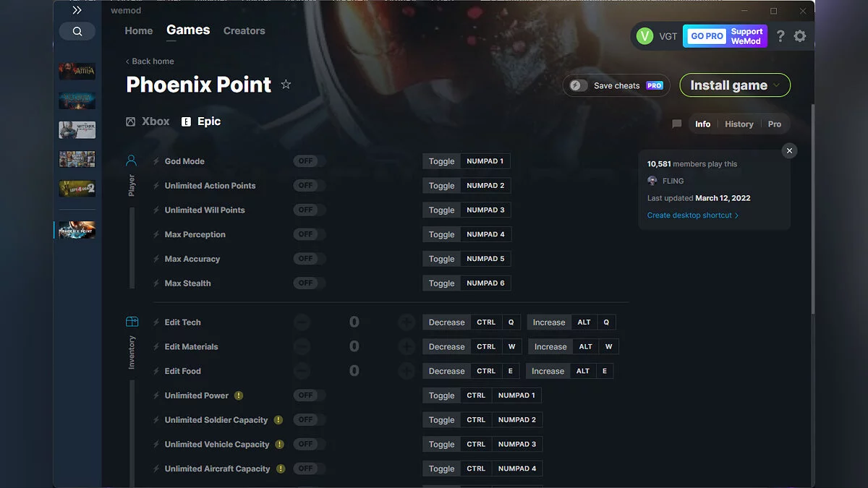Open the History tab
Screen dimensions: 868x488
739,124
